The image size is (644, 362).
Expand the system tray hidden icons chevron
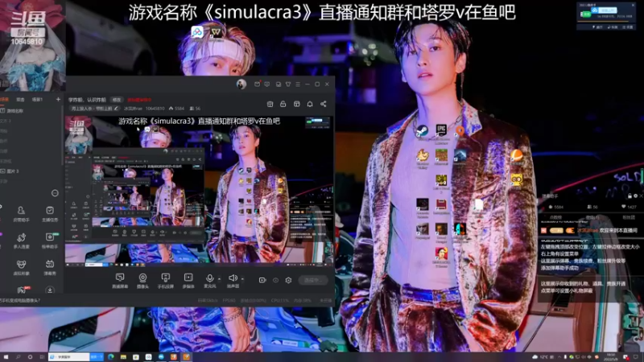coord(559,357)
